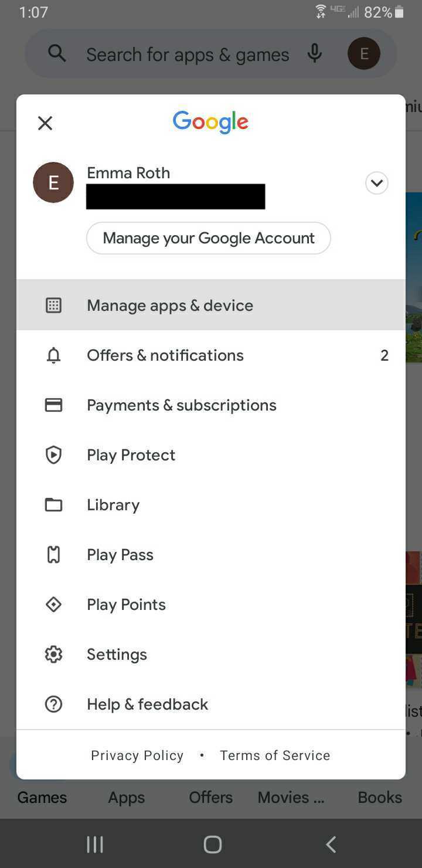The height and width of the screenshot is (868, 422).
Task: Tap Manage your Google Account button
Action: (209, 238)
